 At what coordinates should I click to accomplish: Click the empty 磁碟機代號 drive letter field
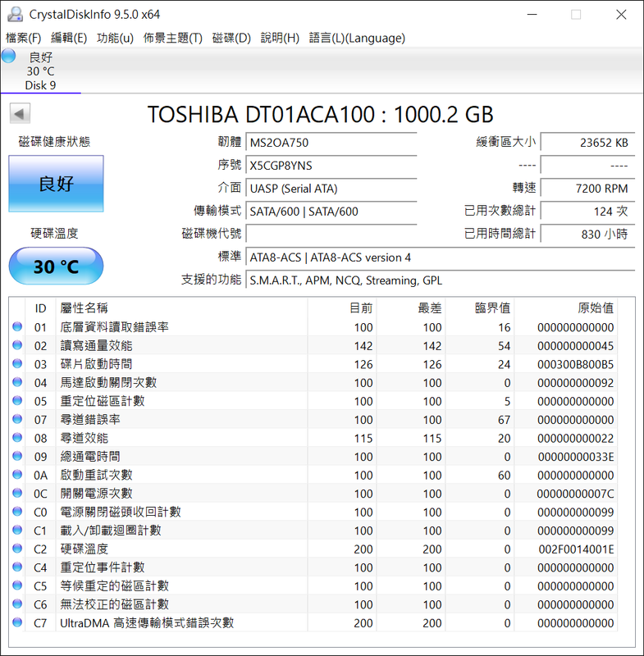331,234
